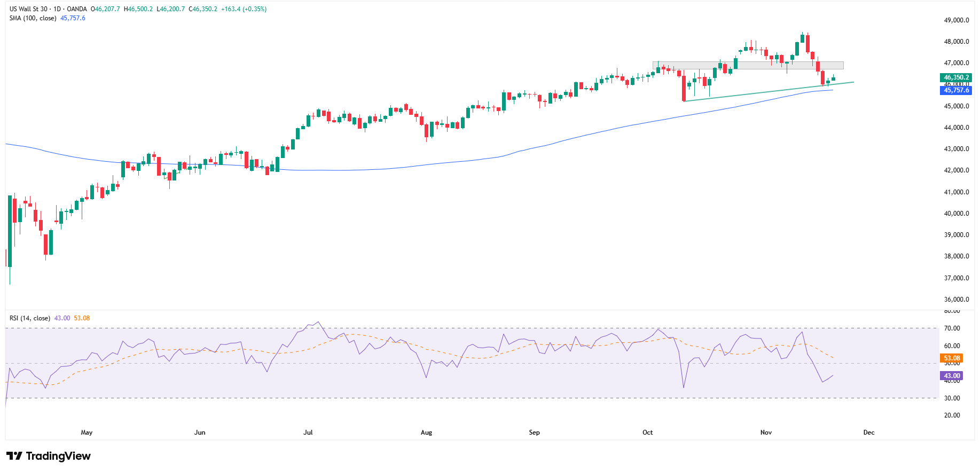
Task: Click the 30.00 RSI oversold level label
Action: tap(952, 398)
